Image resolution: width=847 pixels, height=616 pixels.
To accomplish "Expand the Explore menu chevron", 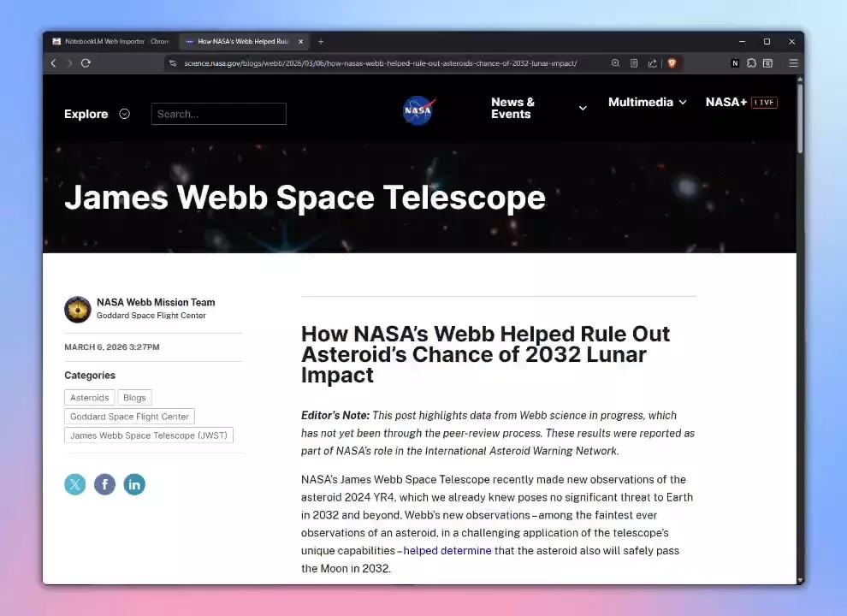I will [124, 114].
